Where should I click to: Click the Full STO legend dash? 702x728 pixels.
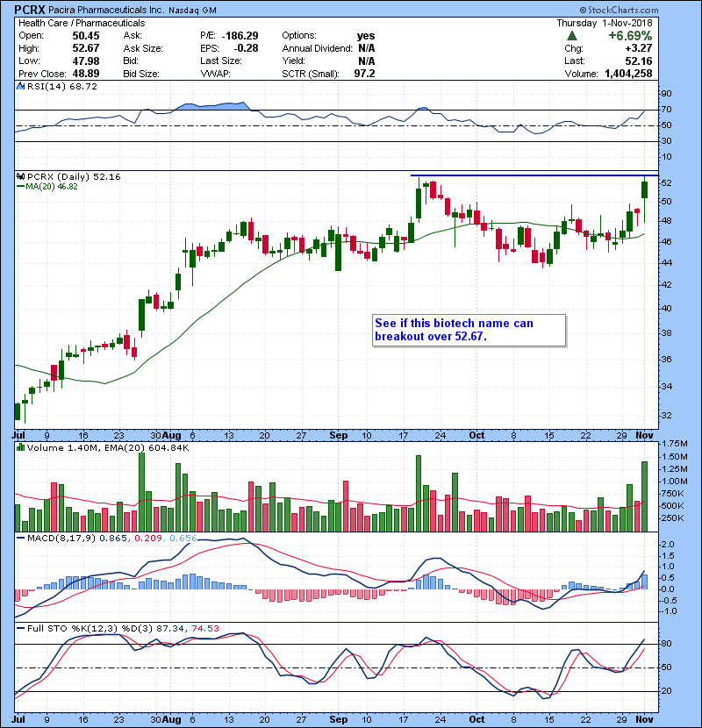20,628
